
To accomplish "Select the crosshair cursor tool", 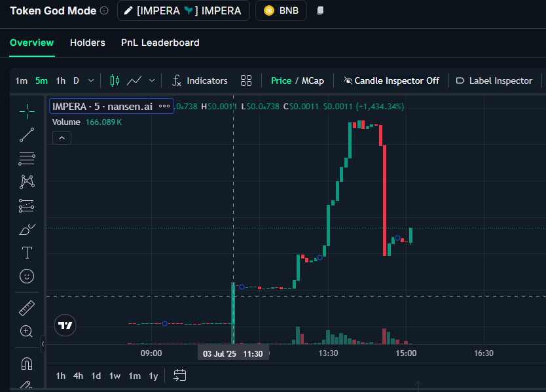I will (x=27, y=111).
